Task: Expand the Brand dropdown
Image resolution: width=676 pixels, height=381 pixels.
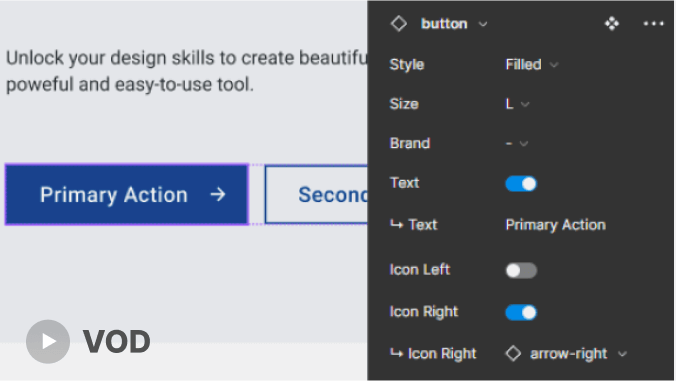Action: [516, 144]
